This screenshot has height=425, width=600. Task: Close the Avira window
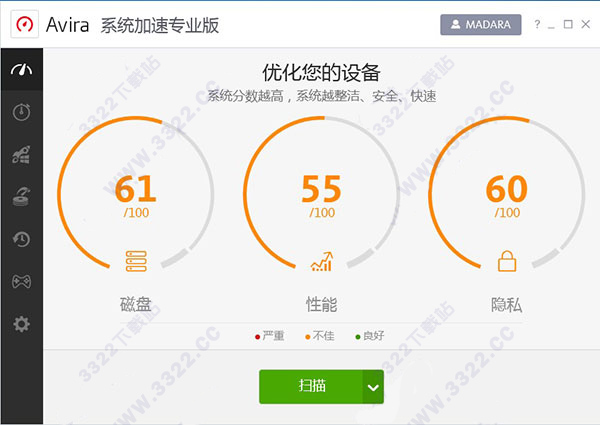(585, 24)
